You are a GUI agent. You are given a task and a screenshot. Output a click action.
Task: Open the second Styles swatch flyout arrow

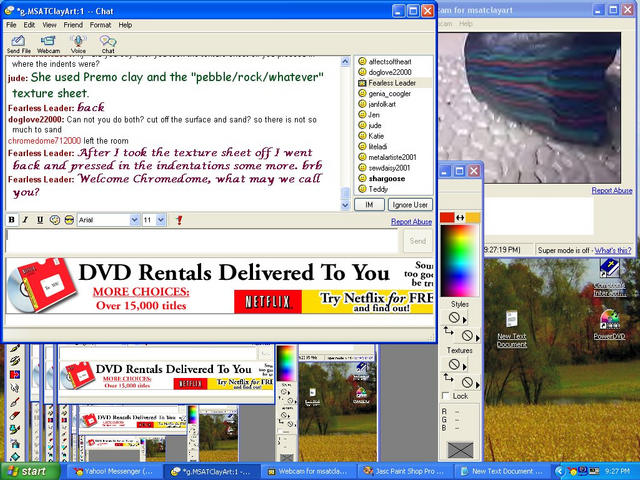pos(478,338)
